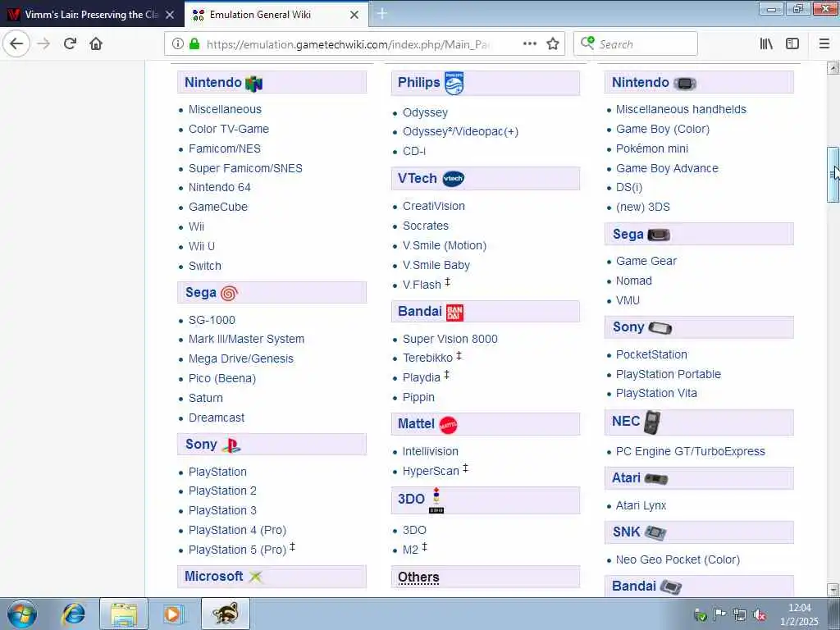Open the Switch link
The image size is (840, 630).
coord(204,266)
